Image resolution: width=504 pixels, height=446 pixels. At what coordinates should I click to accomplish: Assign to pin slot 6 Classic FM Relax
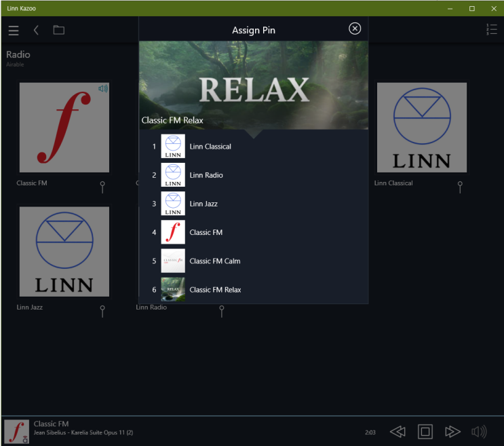[x=254, y=289]
